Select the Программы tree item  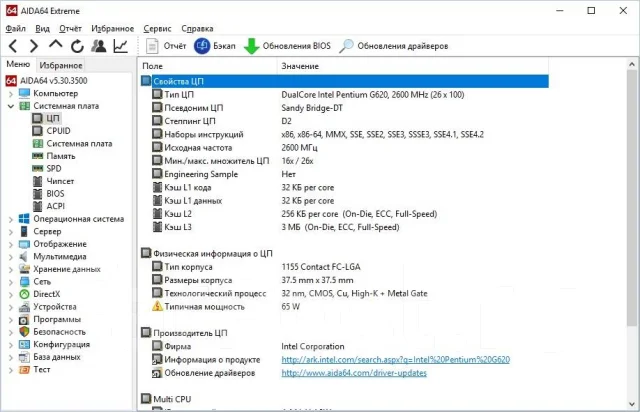(x=50, y=319)
